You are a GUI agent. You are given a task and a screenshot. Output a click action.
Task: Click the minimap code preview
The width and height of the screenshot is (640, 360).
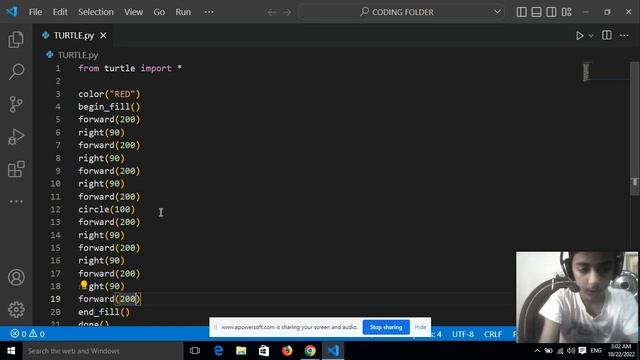coord(586,72)
